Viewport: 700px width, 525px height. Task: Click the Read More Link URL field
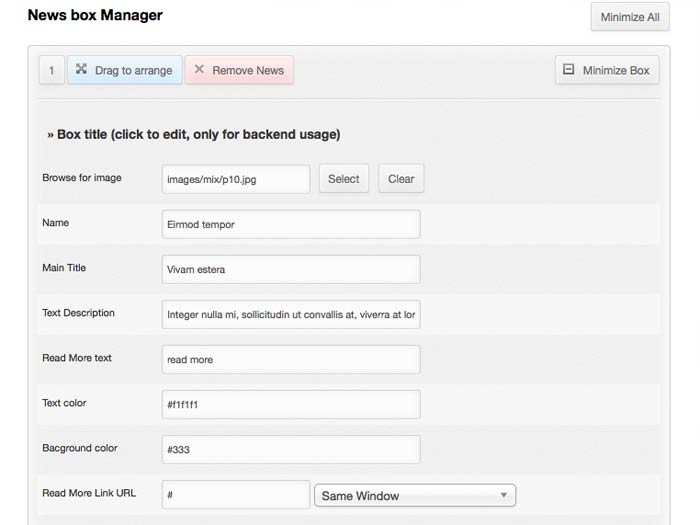point(236,495)
